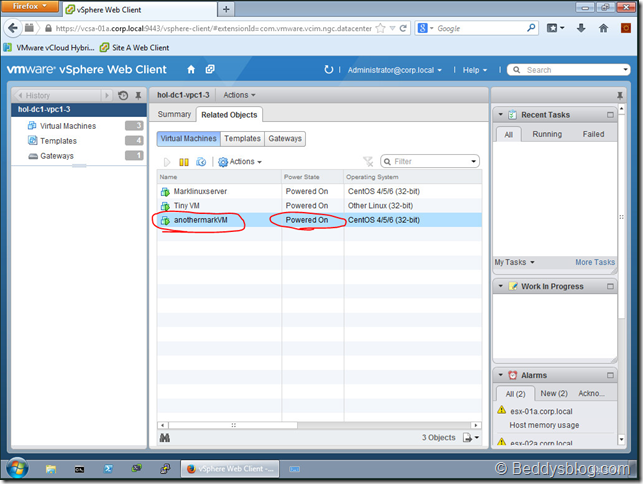Viewport: 643px width, 484px height.
Task: Collapse the Recent Tasks section arrow
Action: point(500,115)
